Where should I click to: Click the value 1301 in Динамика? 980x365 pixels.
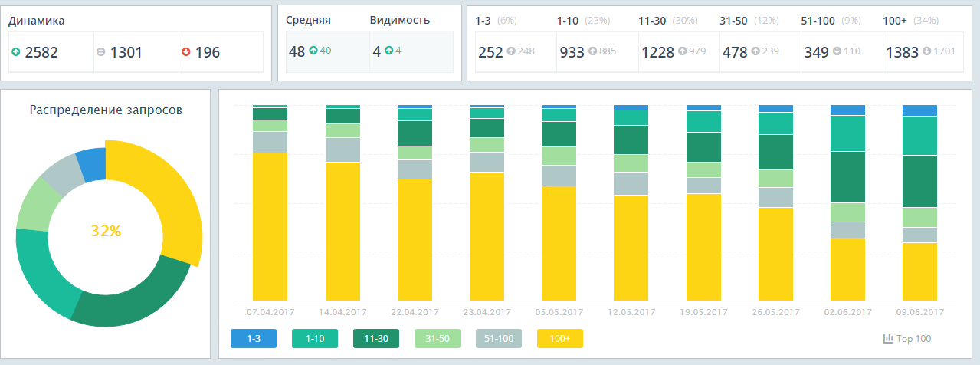click(x=126, y=52)
